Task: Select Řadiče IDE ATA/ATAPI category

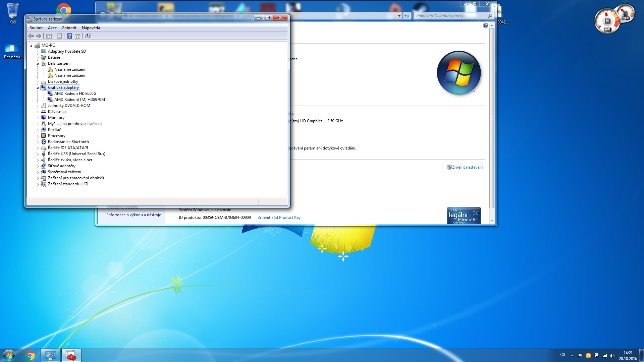Action: click(x=68, y=148)
